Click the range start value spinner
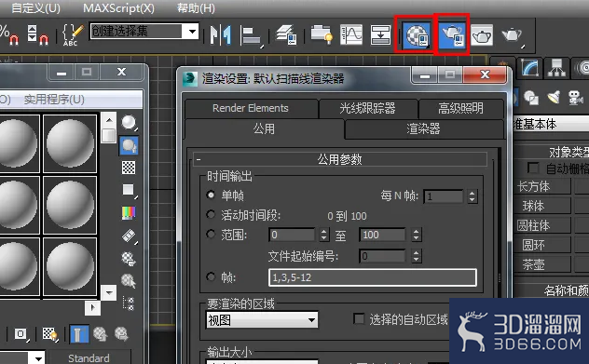This screenshot has height=364, width=589. (x=324, y=235)
